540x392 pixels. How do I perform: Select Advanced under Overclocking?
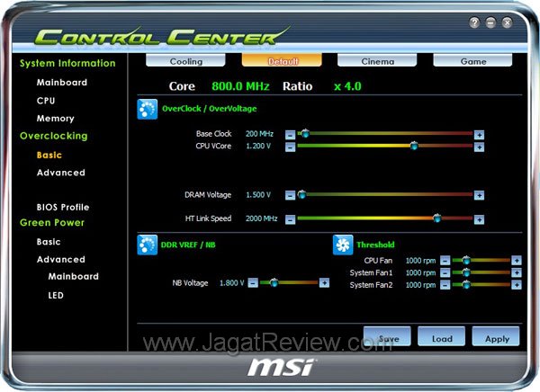(61, 173)
